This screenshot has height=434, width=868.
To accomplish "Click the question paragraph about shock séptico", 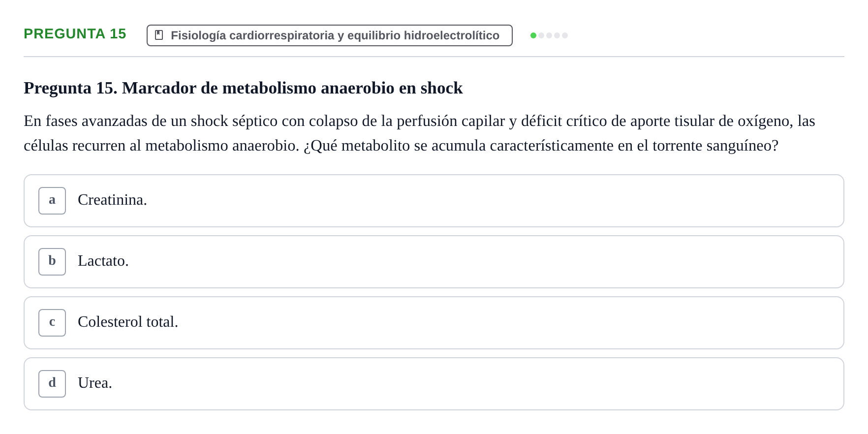I will tap(419, 133).
